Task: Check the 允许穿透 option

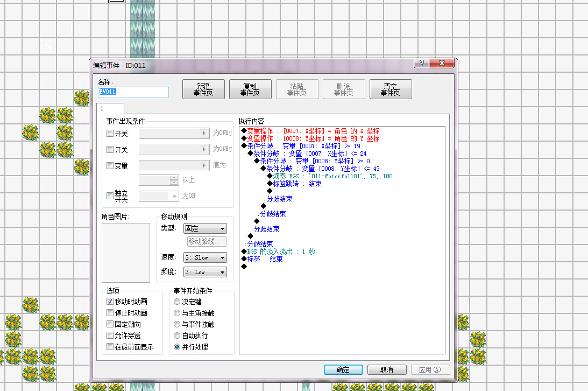Action: 110,335
